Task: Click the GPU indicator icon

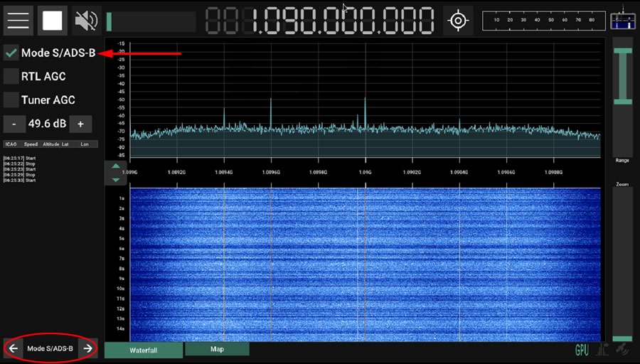Action: [x=582, y=350]
